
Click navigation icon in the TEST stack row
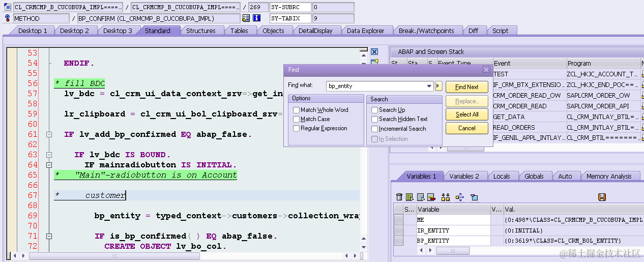coord(642,74)
